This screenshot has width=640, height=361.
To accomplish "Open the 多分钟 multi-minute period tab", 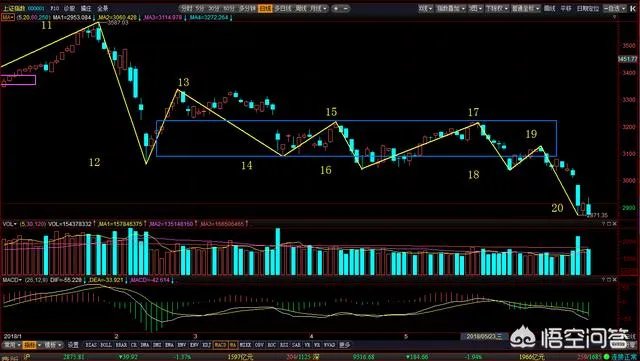I will [247, 8].
